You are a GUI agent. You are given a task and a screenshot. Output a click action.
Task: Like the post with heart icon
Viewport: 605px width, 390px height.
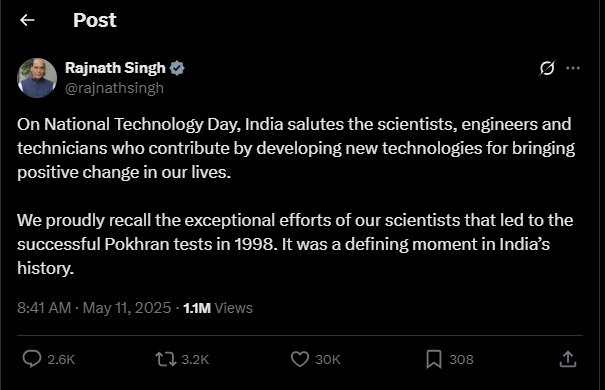point(300,359)
